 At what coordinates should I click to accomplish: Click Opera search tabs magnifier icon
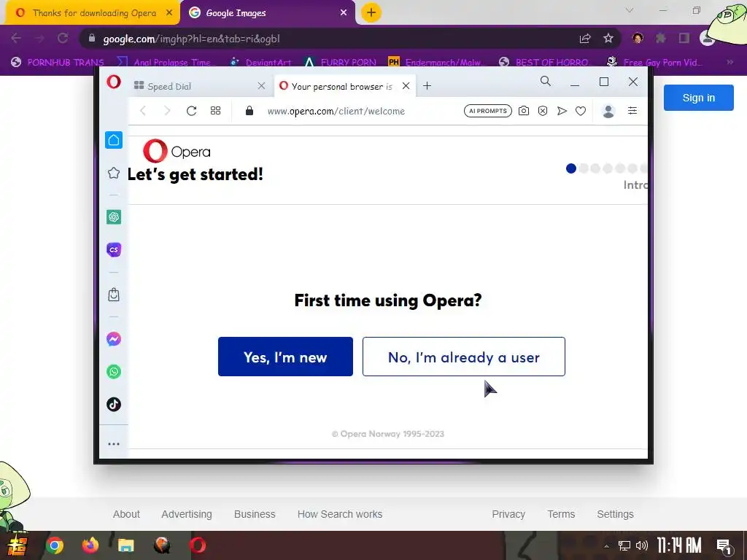(546, 82)
